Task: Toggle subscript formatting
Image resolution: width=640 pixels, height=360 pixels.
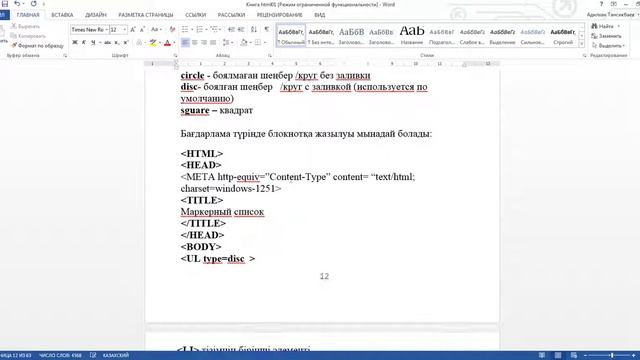Action: click(117, 42)
